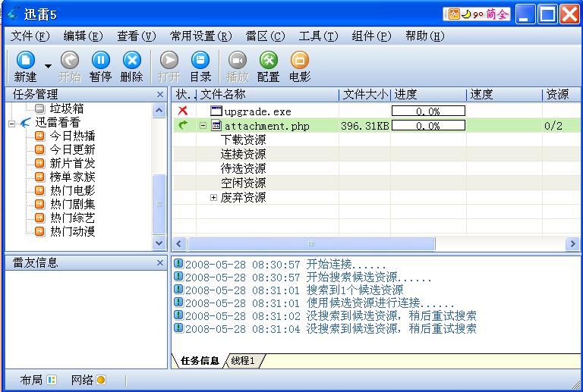Click the 开始连接 log entry
This screenshot has width=583, height=392.
click(280, 265)
